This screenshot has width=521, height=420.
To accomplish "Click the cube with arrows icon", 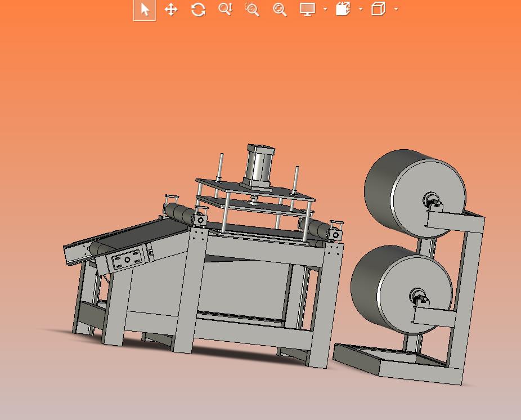I will point(343,9).
